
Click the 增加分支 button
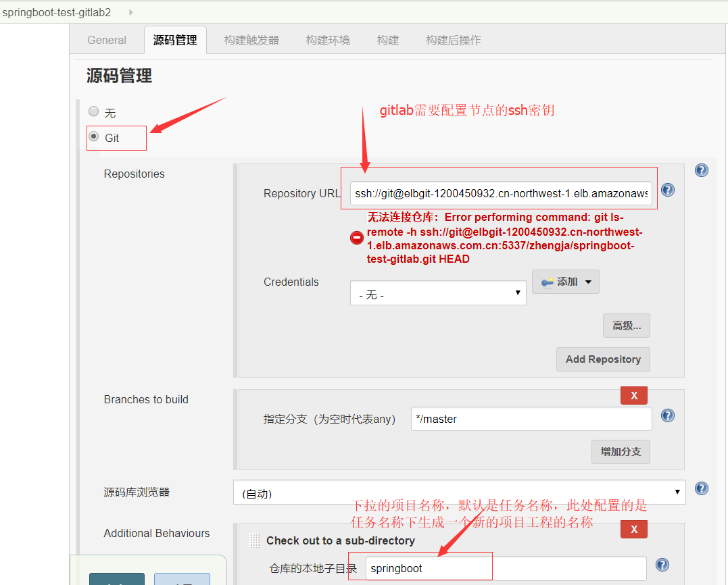click(621, 452)
